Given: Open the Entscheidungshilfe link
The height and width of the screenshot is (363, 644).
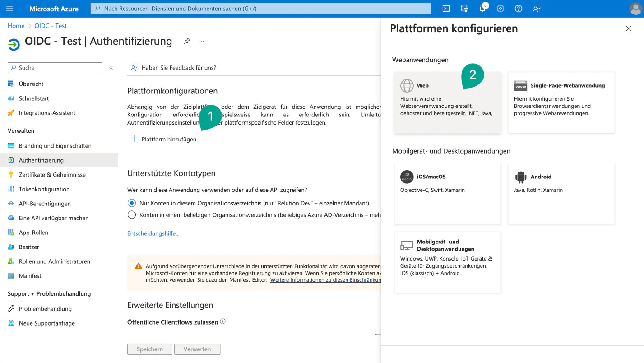Looking at the screenshot, I should tap(153, 233).
